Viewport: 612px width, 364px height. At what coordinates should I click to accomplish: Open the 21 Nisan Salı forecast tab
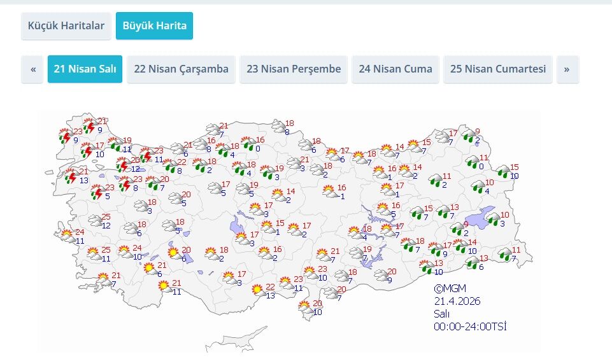click(85, 69)
